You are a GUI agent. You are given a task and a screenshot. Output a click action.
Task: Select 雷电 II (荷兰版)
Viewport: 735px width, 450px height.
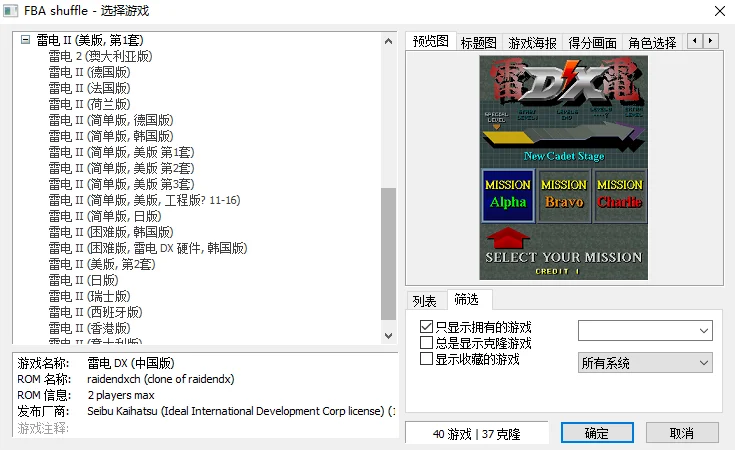pos(90,104)
